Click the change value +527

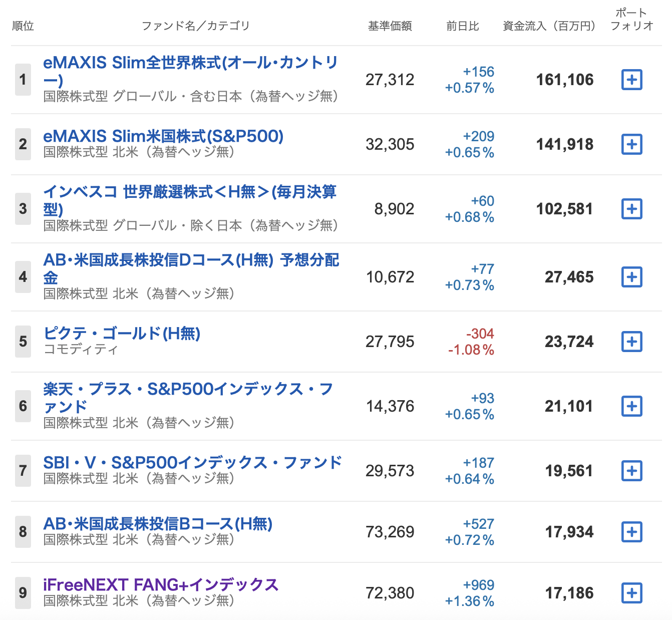(x=479, y=524)
